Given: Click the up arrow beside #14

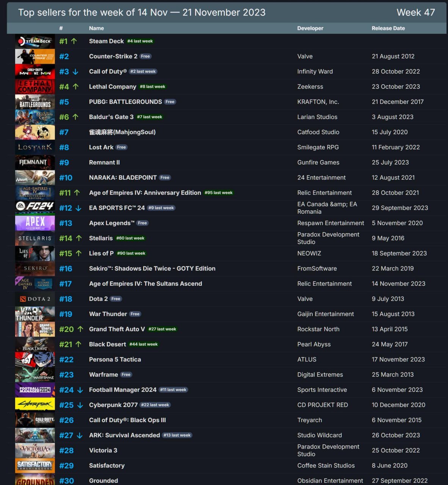Looking at the screenshot, I should coord(79,238).
